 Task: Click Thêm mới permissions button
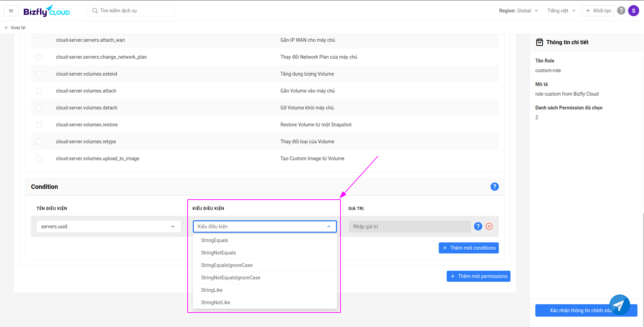point(478,276)
